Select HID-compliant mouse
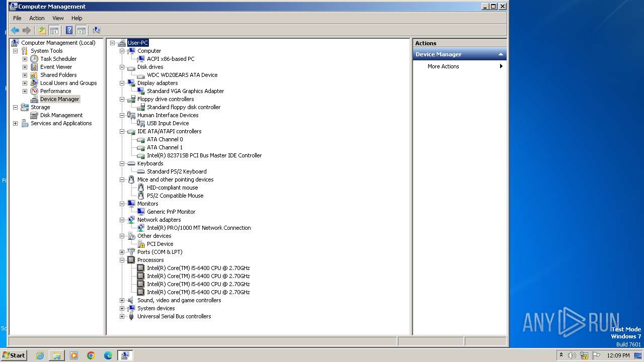This screenshot has height=362, width=644. point(172,188)
